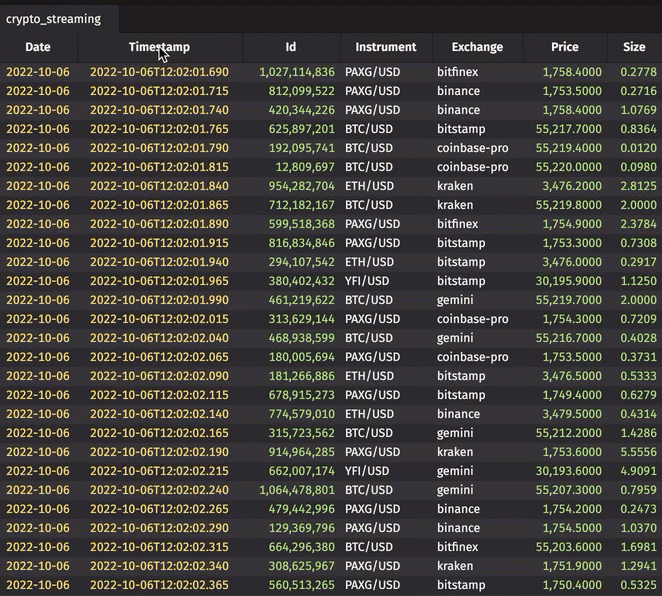The width and height of the screenshot is (662, 596).
Task: Click timestamp cell ending in 12:02:02.365
Action: (159, 585)
